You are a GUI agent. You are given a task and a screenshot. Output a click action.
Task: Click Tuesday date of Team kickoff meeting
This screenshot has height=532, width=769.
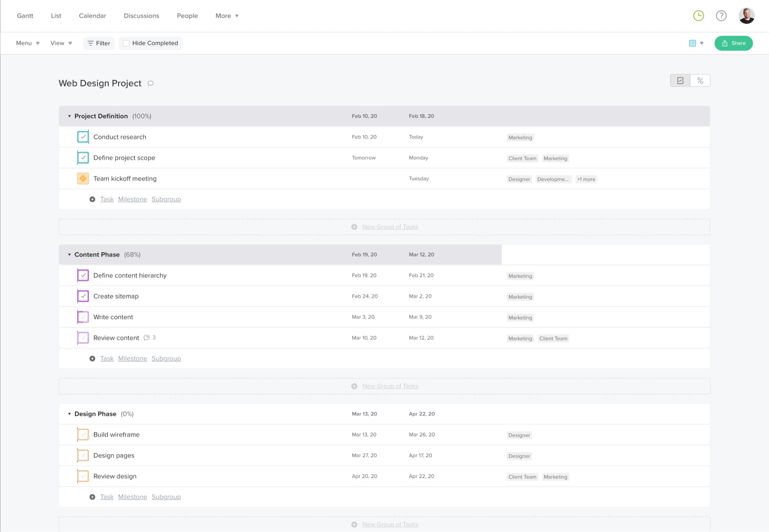point(418,178)
